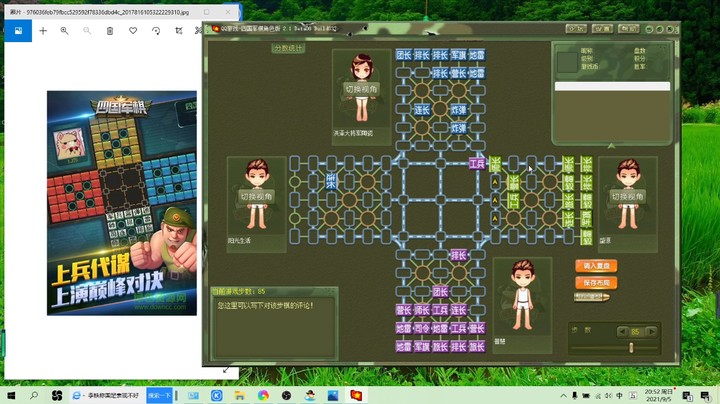The height and width of the screenshot is (404, 720).
Task: Click the step count slider handle
Action: [631, 348]
